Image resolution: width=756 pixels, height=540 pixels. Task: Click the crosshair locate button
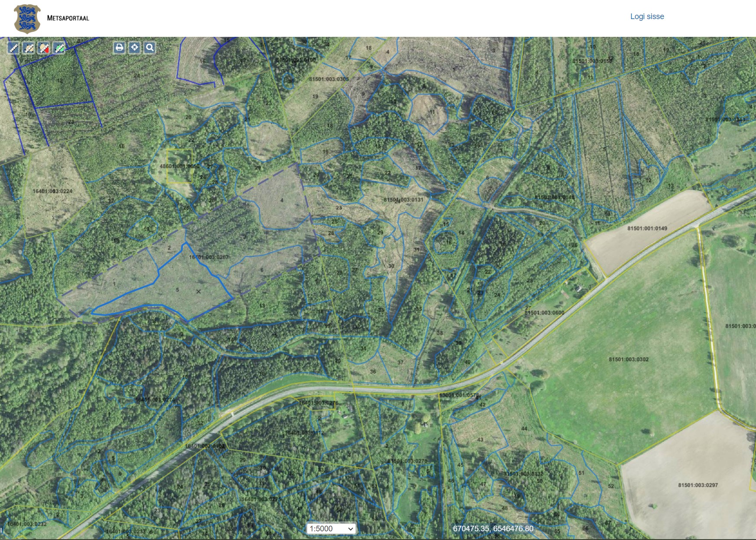(x=134, y=48)
